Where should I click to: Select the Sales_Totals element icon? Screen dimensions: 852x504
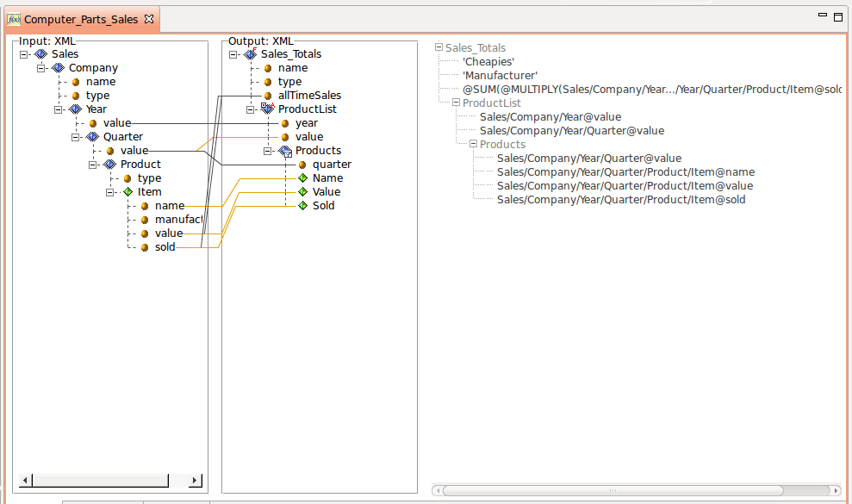[250, 53]
